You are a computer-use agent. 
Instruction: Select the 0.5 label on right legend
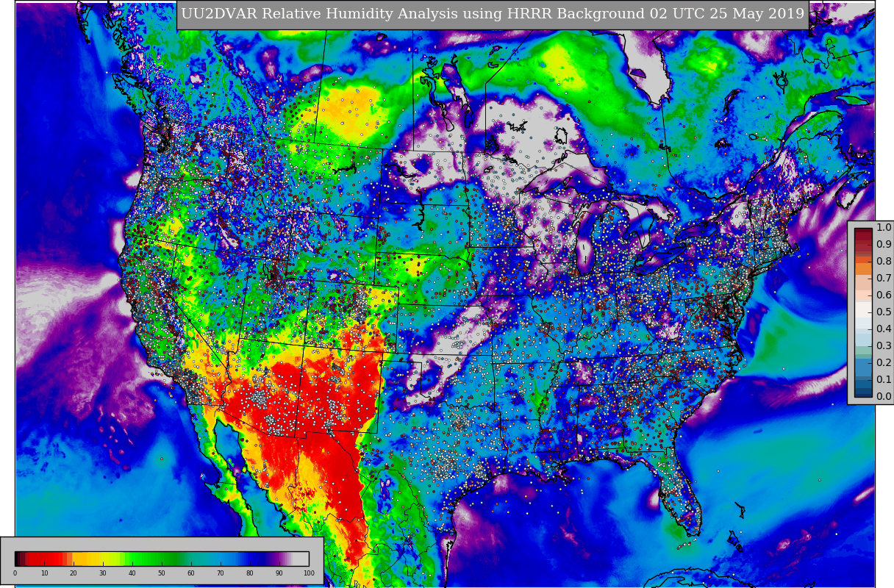[x=884, y=312]
